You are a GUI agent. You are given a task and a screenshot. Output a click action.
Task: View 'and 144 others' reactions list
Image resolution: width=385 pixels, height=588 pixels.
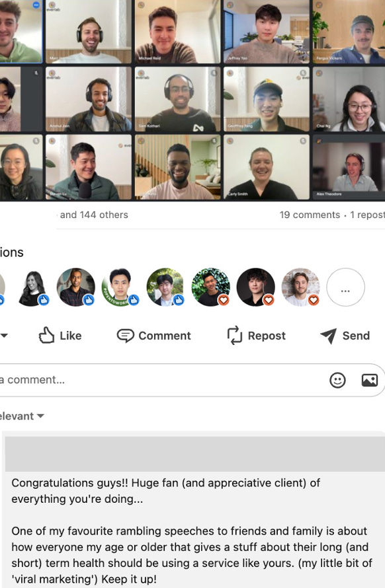tap(94, 215)
